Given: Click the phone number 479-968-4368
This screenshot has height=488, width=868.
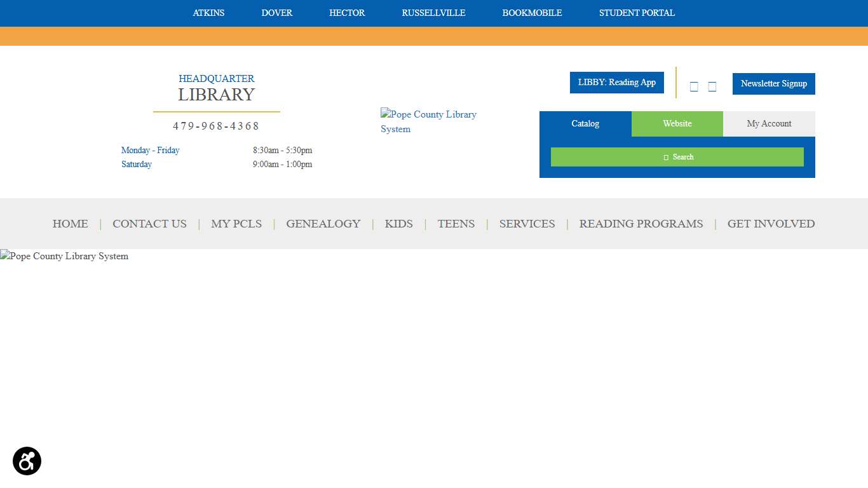Looking at the screenshot, I should [x=216, y=125].
